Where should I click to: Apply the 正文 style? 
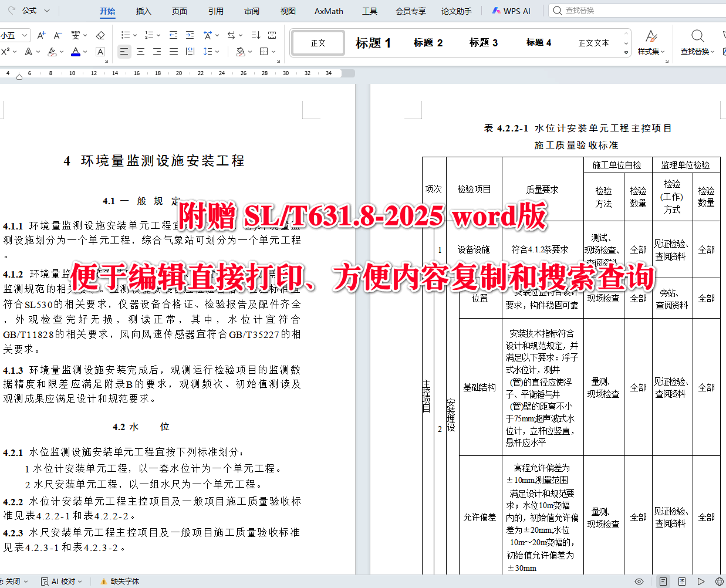tap(318, 43)
